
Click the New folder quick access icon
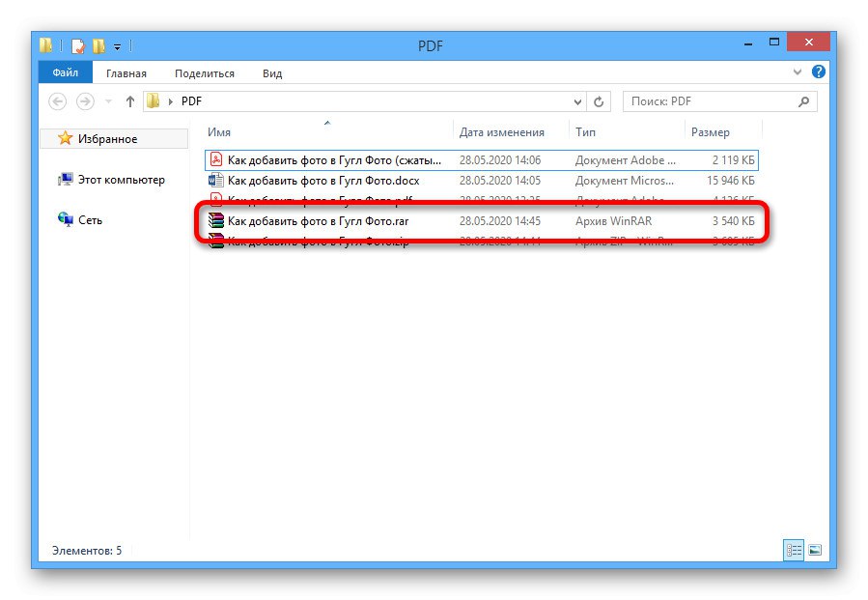(x=98, y=46)
